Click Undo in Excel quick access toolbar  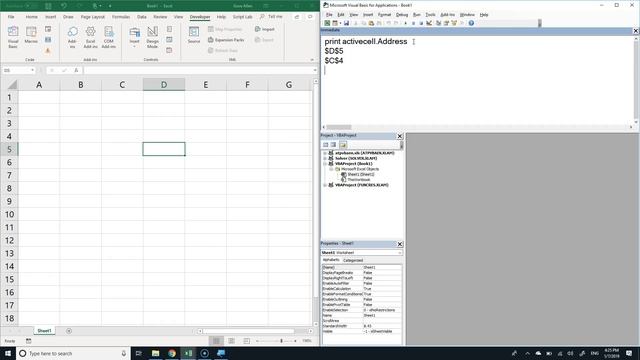click(64, 6)
